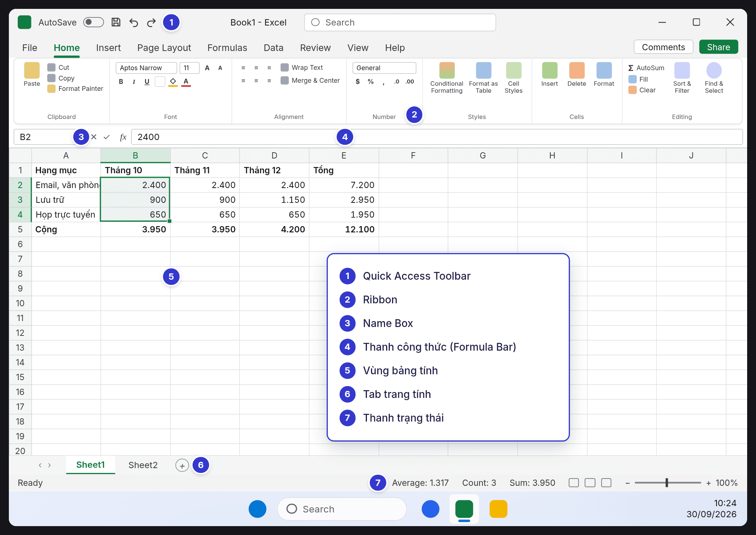Open the font size 11 dropdown

pyautogui.click(x=189, y=68)
